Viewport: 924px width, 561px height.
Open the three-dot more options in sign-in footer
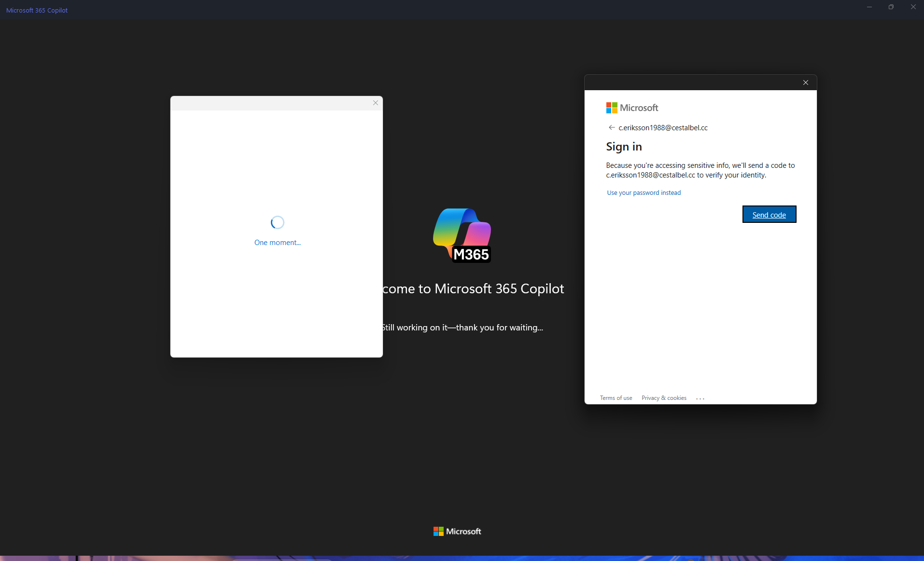click(x=700, y=398)
